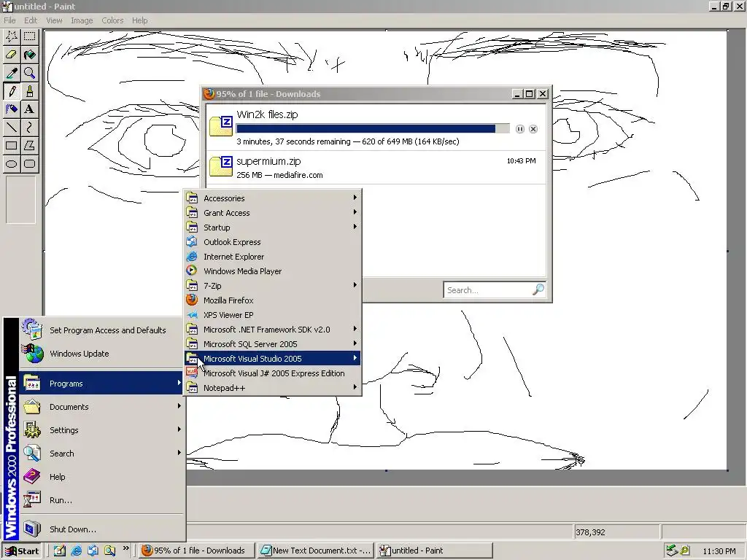Cancel the Win2k files.zip download
This screenshot has height=560, width=747.
pos(533,129)
